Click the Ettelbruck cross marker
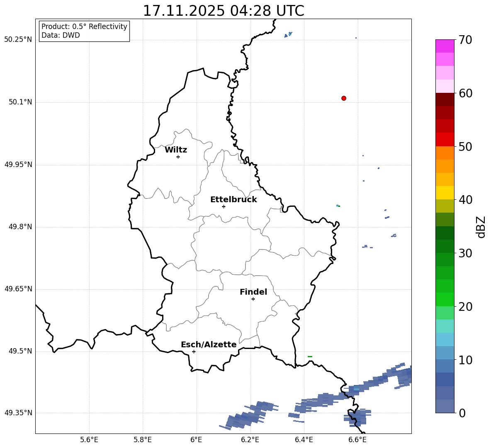The width and height of the screenshot is (491, 448). coord(224,206)
